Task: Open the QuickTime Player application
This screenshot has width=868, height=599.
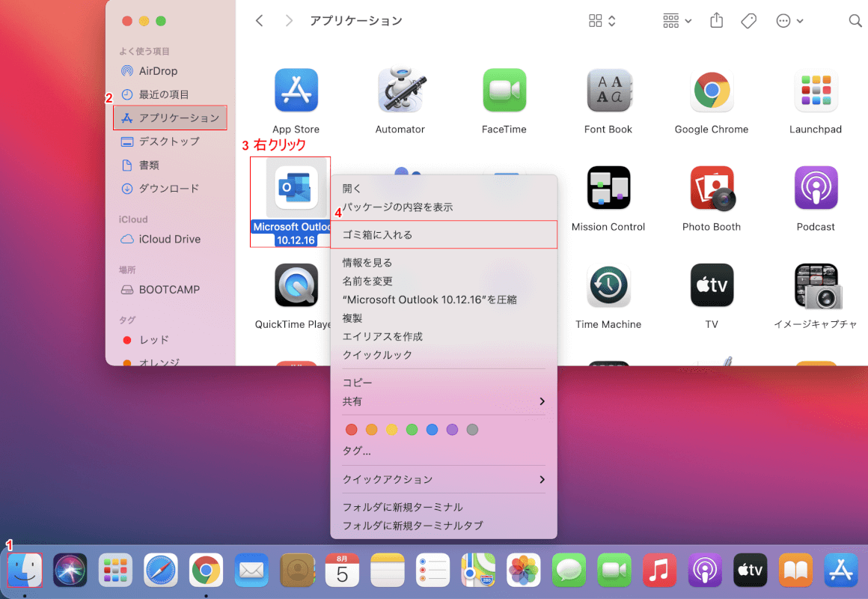Action: pos(296,285)
